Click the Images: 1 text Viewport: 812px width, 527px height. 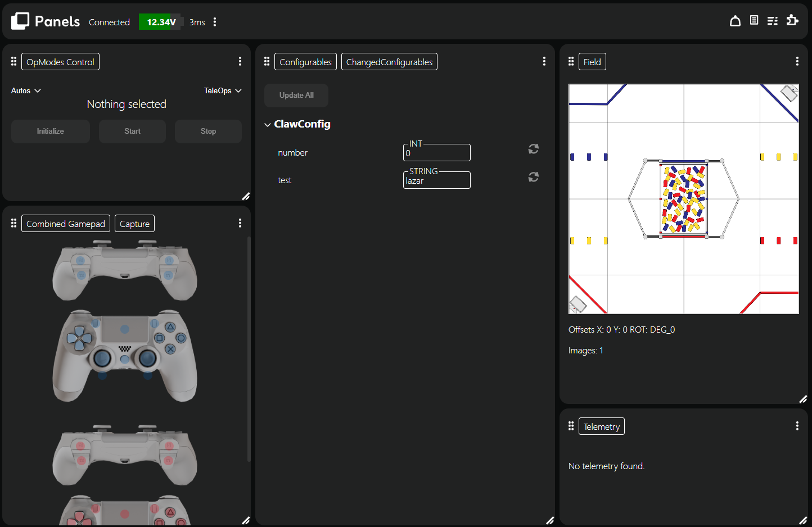pyautogui.click(x=586, y=351)
